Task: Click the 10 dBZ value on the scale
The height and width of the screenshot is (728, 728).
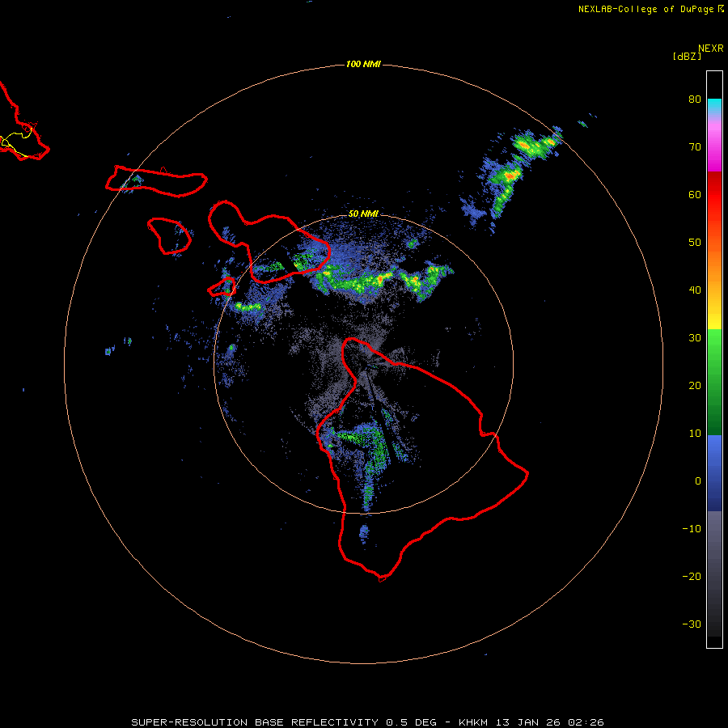Action: point(695,434)
